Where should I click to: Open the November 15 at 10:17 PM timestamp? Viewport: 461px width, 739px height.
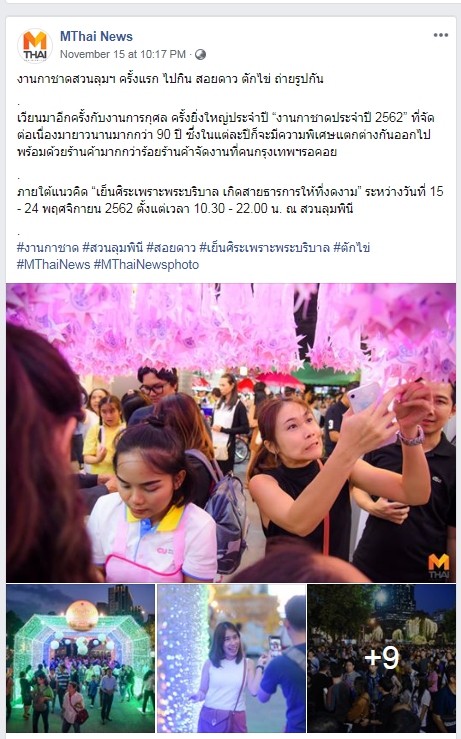[123, 54]
